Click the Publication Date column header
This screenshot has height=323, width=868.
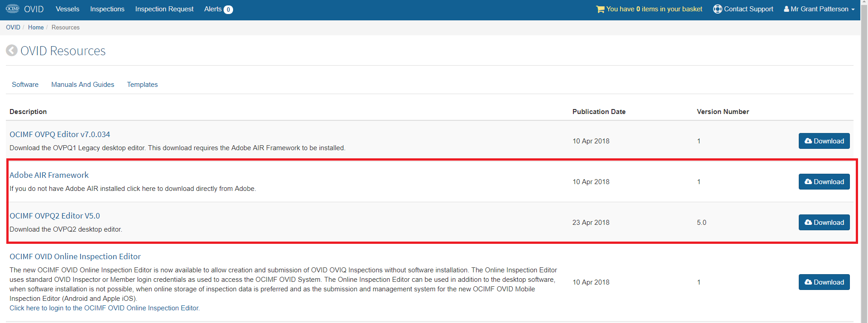point(599,112)
